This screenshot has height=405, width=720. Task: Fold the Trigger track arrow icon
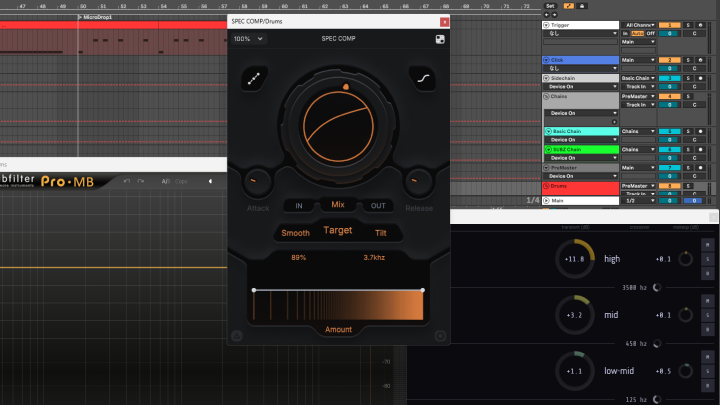(x=546, y=25)
